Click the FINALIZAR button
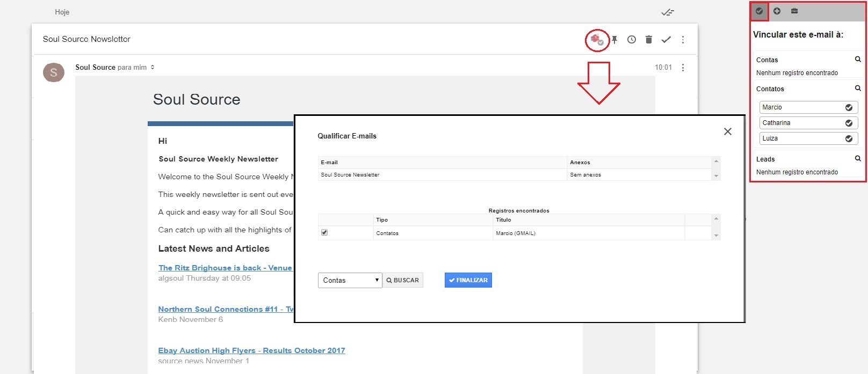868x374 pixels. (x=468, y=280)
